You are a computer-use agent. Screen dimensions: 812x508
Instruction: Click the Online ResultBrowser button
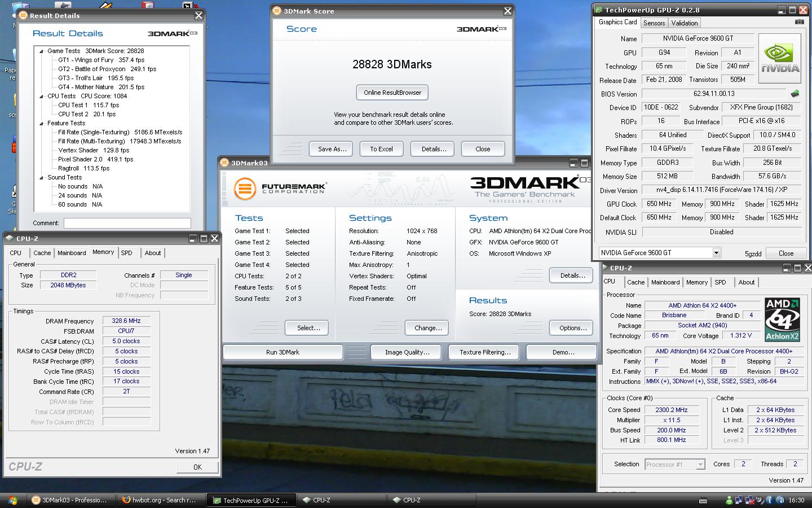pos(392,93)
